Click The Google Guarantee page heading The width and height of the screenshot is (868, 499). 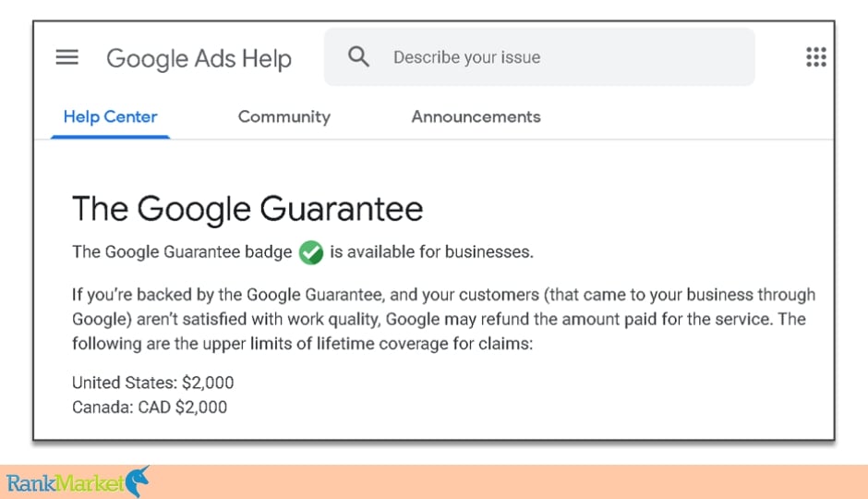tap(247, 209)
